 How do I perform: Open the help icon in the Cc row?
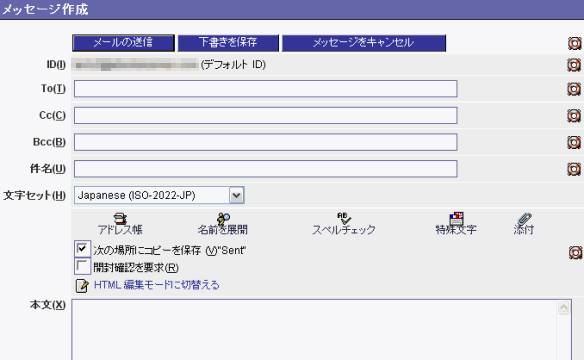(574, 116)
